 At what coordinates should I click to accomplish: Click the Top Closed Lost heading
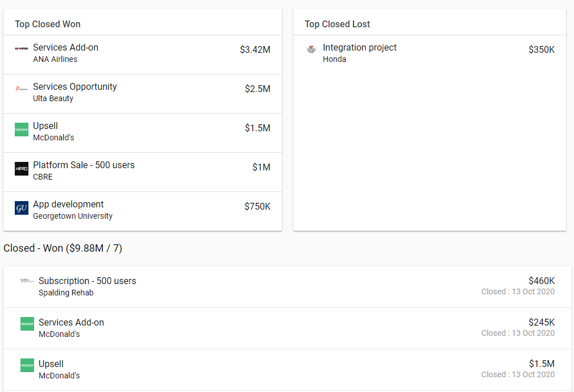point(337,24)
